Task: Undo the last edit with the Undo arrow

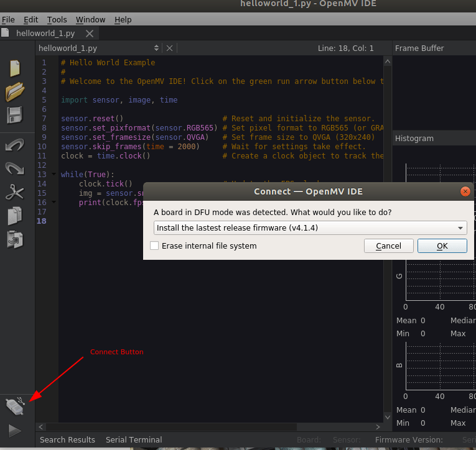Action: [14, 145]
